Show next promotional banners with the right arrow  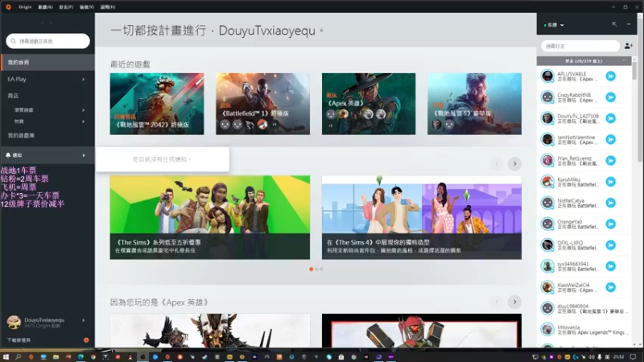click(514, 164)
